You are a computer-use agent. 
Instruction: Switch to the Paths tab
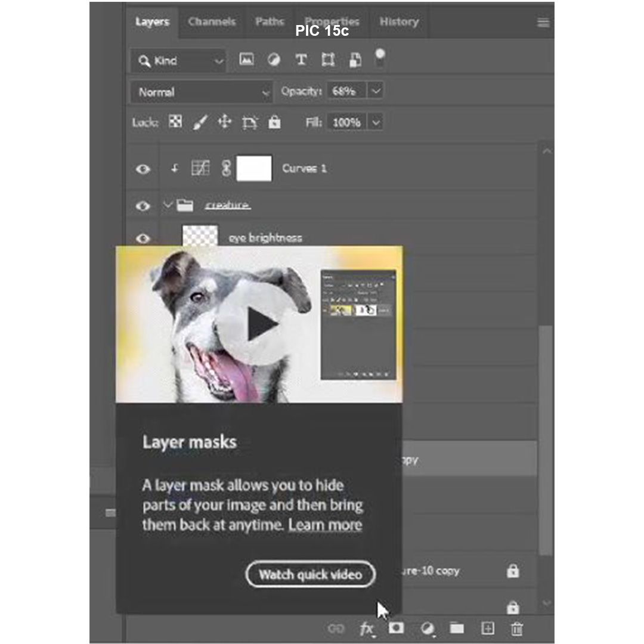point(270,21)
